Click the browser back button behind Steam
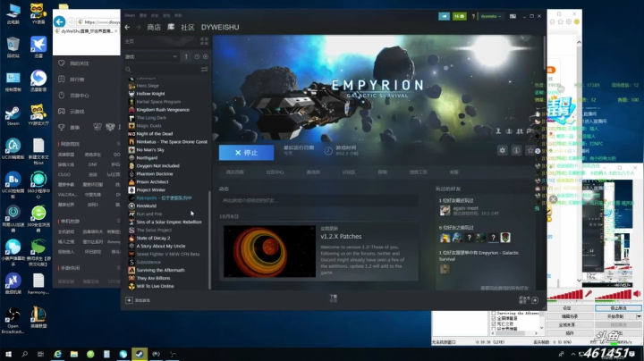 point(60,21)
